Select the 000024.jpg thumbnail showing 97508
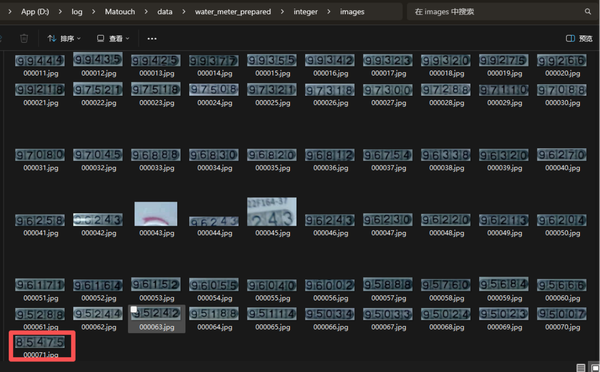600x372 pixels. 214,90
